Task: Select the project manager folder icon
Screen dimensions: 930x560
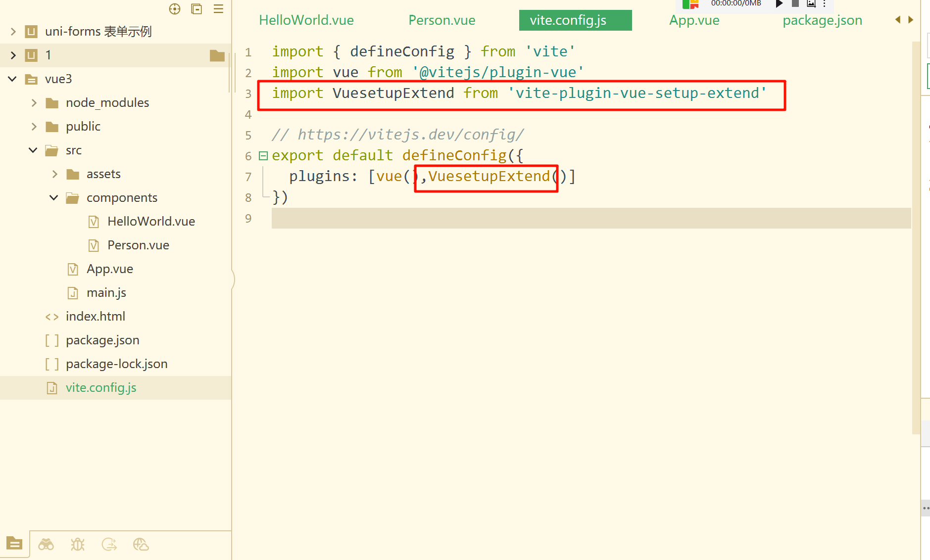Action: tap(14, 544)
